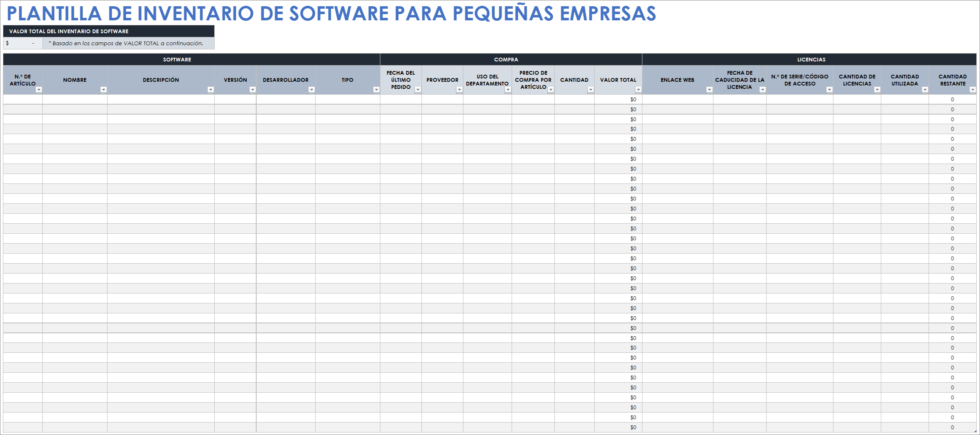980x435 pixels.
Task: Open the VALOR TOTAL column filter dropdown
Action: (639, 90)
